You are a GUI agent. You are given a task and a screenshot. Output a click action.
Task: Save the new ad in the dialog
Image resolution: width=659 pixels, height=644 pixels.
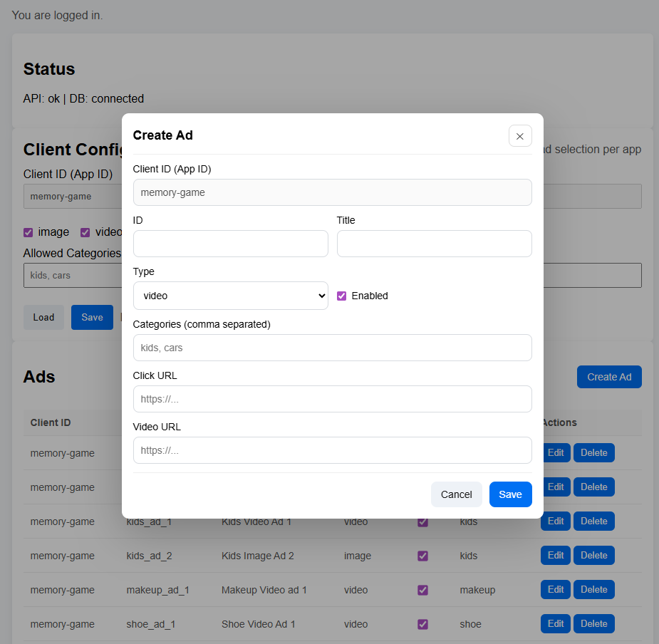(510, 494)
